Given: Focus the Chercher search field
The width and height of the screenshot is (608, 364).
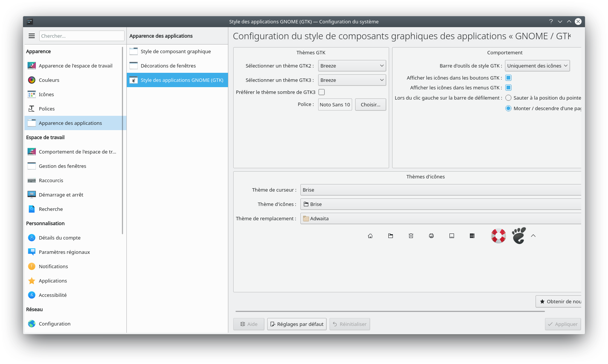Looking at the screenshot, I should click(82, 36).
